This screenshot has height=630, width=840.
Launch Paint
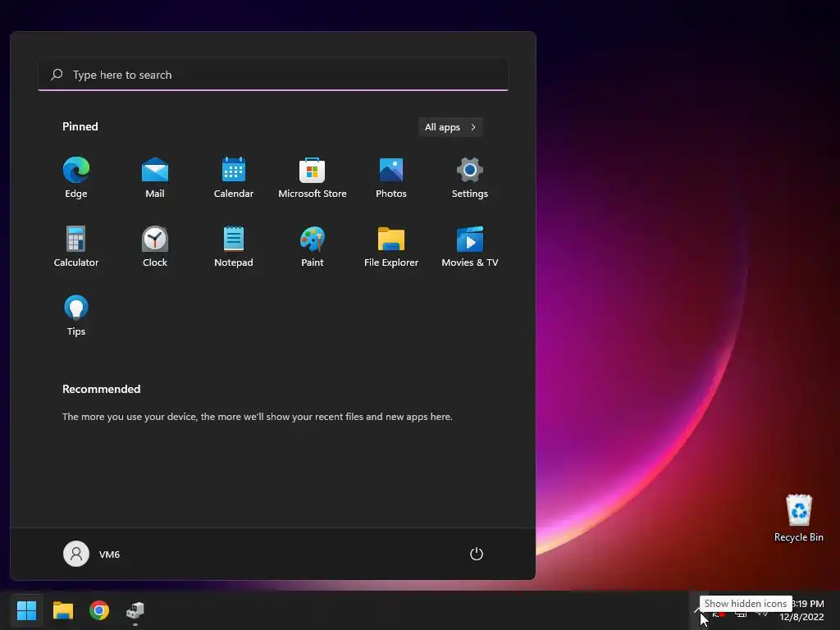pyautogui.click(x=313, y=246)
